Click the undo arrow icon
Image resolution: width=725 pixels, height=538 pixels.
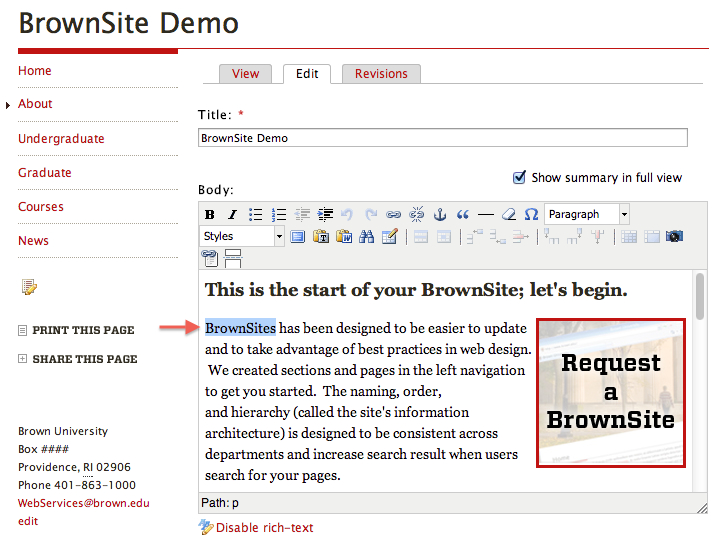[347, 214]
